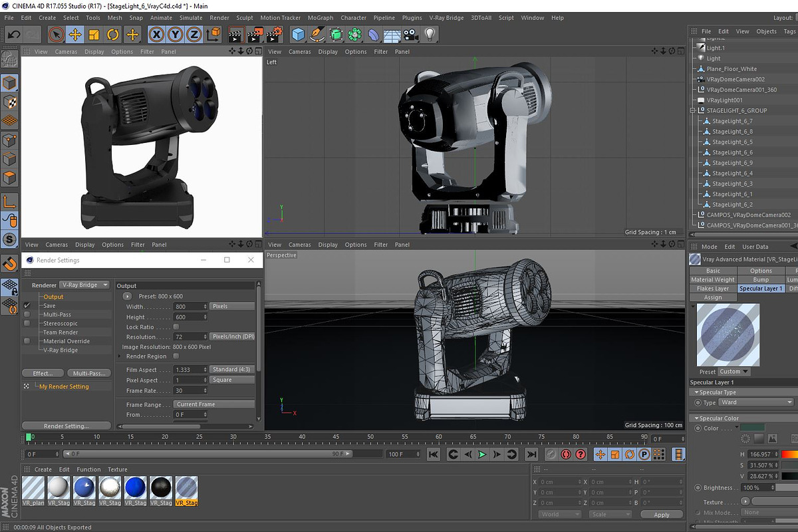Select the Texture mode checkered cube icon
The width and height of the screenshot is (798, 532).
[x=9, y=102]
